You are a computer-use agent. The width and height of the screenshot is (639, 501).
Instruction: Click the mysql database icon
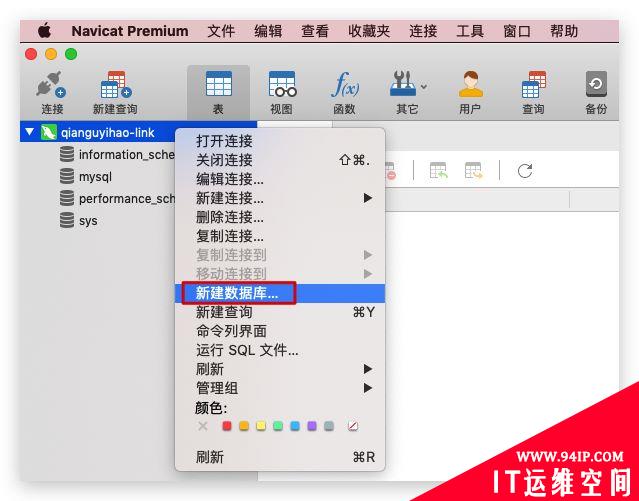point(67,177)
